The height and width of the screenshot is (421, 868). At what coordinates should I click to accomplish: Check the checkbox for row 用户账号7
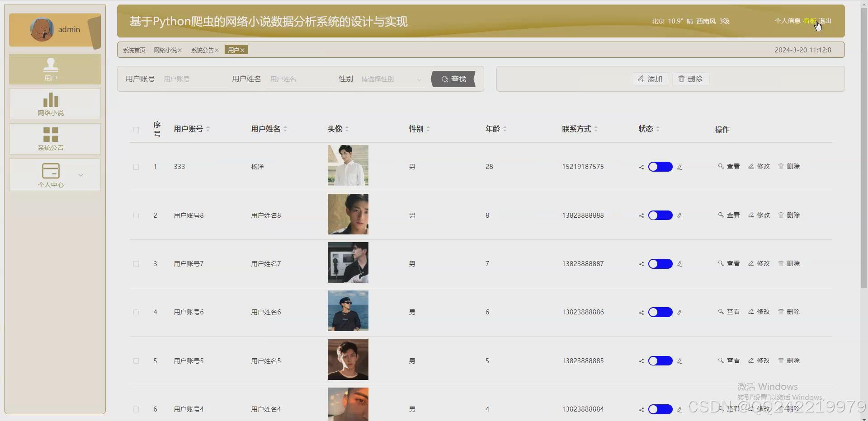tap(136, 264)
